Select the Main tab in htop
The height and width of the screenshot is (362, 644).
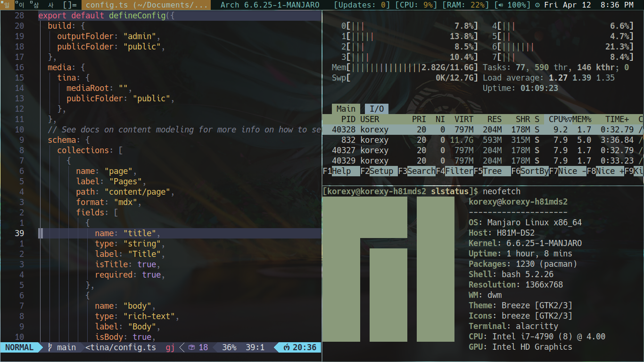click(346, 108)
